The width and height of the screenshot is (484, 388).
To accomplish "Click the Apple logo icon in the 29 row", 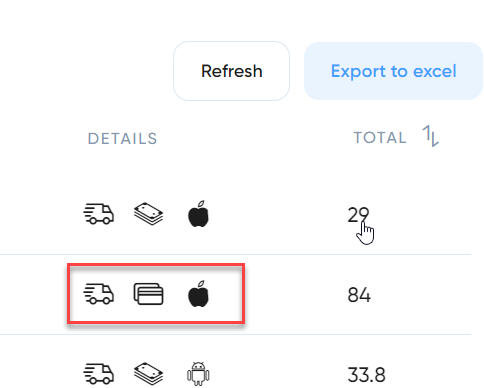I will point(199,214).
